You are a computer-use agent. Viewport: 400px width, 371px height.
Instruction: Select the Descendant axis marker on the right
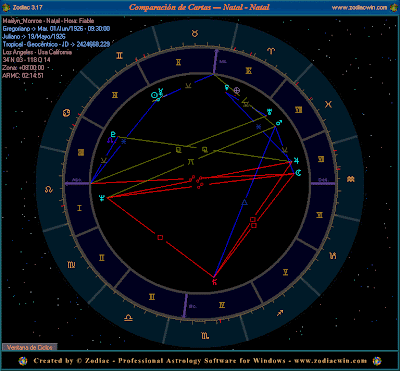pos(323,183)
